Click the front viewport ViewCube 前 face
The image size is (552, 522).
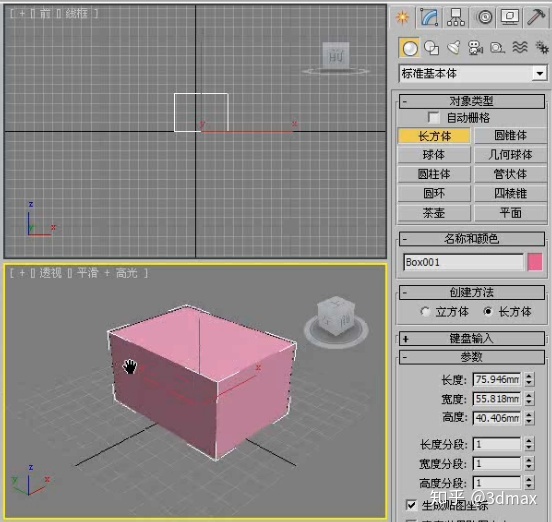[335, 56]
